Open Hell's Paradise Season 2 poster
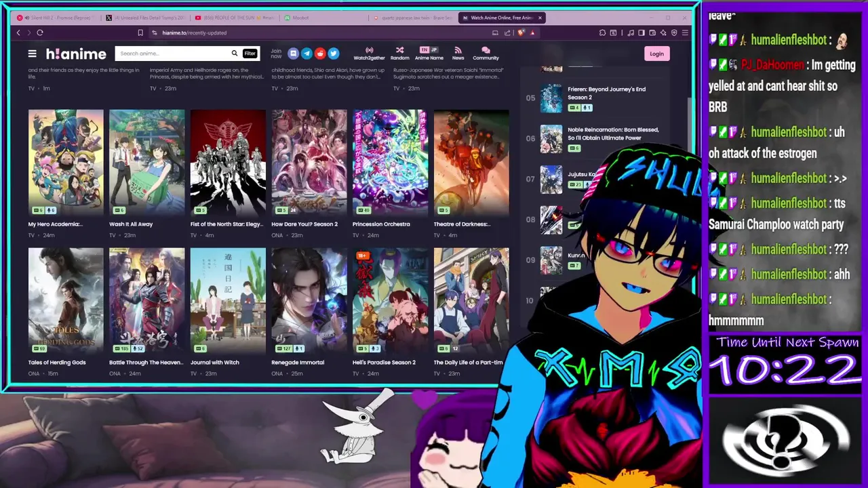Viewport: 868px width, 488px height. (x=390, y=300)
